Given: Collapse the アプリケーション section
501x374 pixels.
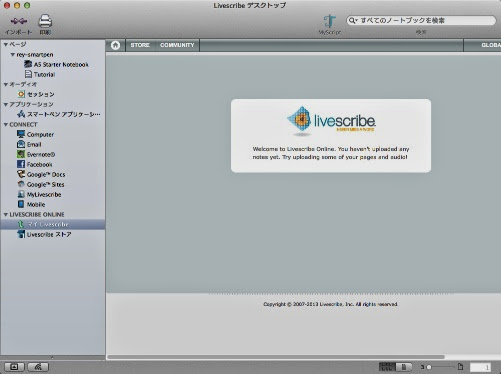Looking at the screenshot, I should pos(6,104).
